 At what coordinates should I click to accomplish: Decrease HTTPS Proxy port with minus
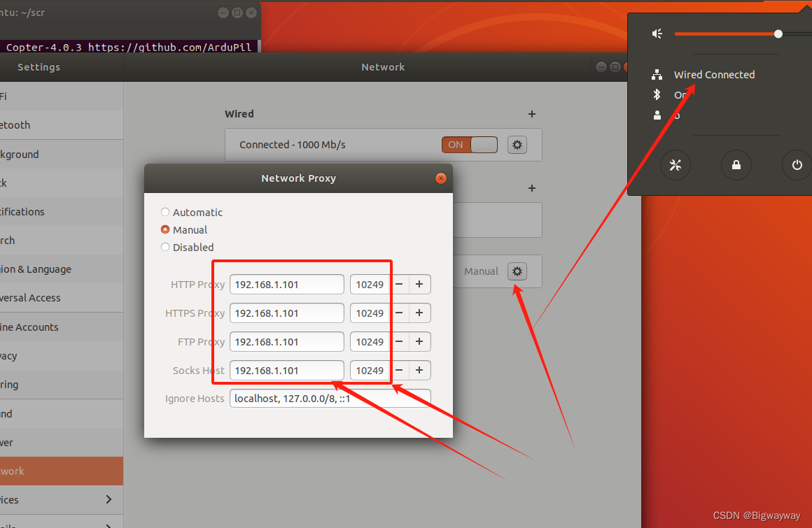tap(399, 313)
